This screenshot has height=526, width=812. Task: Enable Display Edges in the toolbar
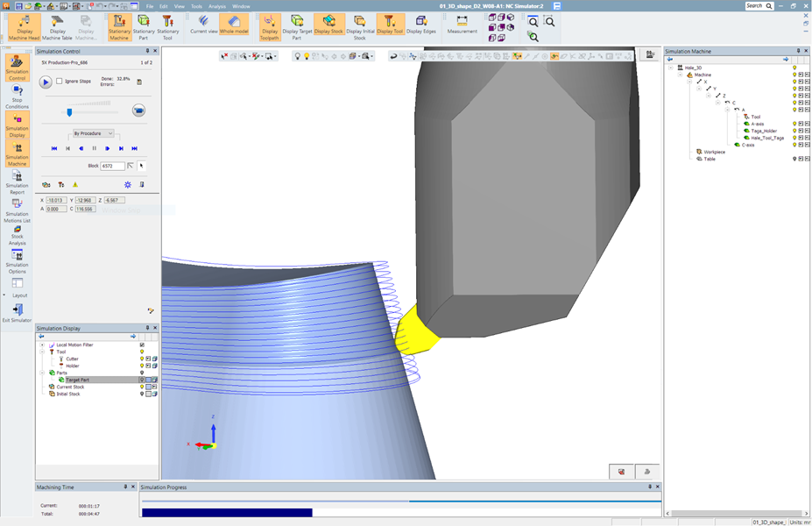coord(420,26)
